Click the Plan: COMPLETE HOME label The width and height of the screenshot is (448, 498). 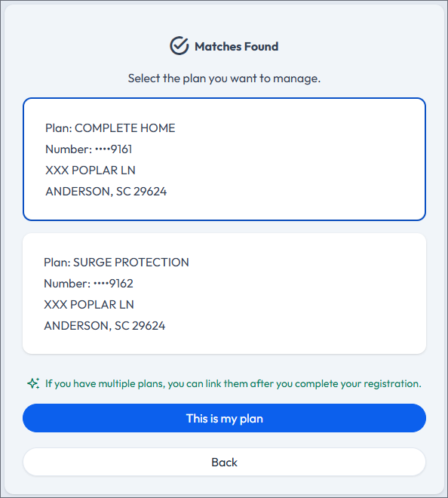click(x=110, y=128)
